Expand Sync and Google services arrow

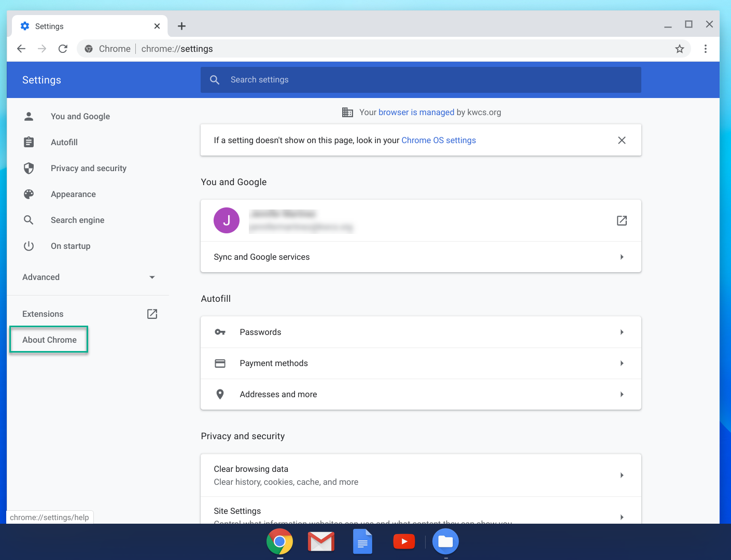pyautogui.click(x=622, y=257)
